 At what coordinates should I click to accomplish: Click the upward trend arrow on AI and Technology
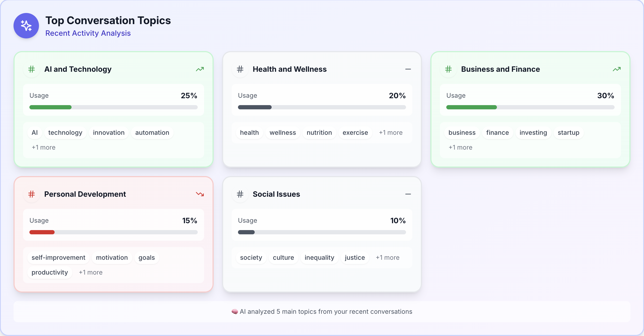pyautogui.click(x=200, y=69)
